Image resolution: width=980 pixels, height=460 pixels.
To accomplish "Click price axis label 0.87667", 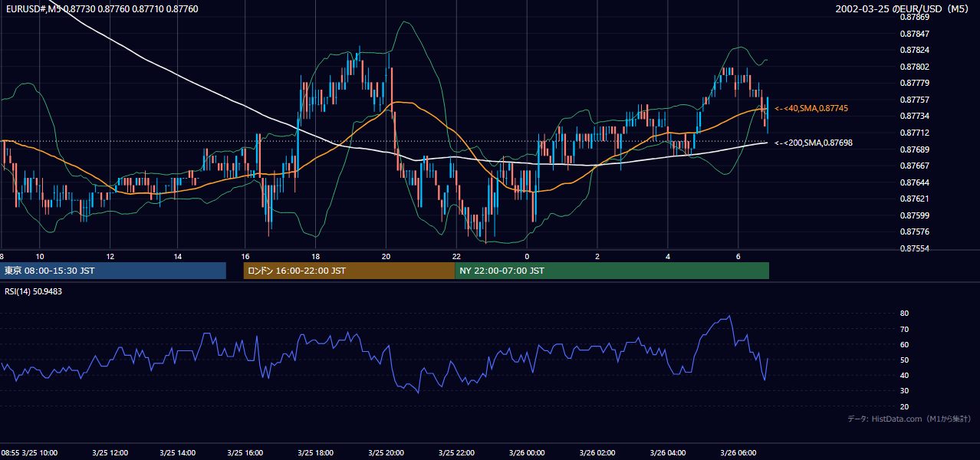I will coord(914,166).
